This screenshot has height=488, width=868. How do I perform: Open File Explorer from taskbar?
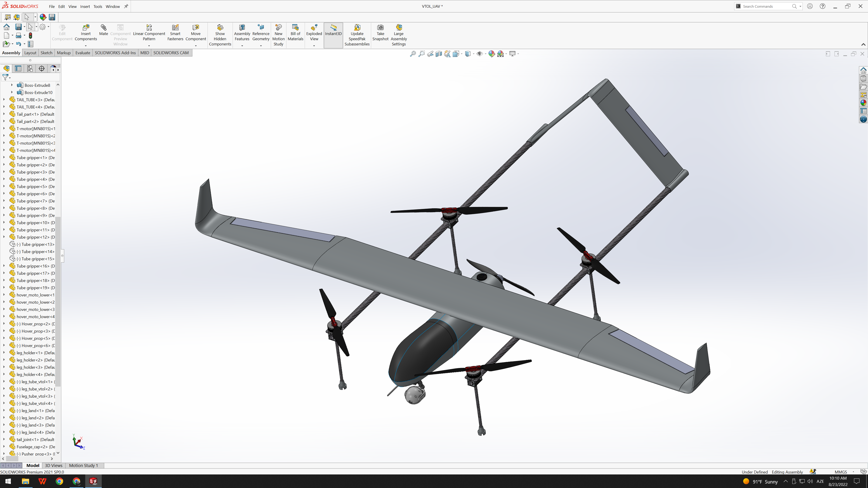[25, 481]
